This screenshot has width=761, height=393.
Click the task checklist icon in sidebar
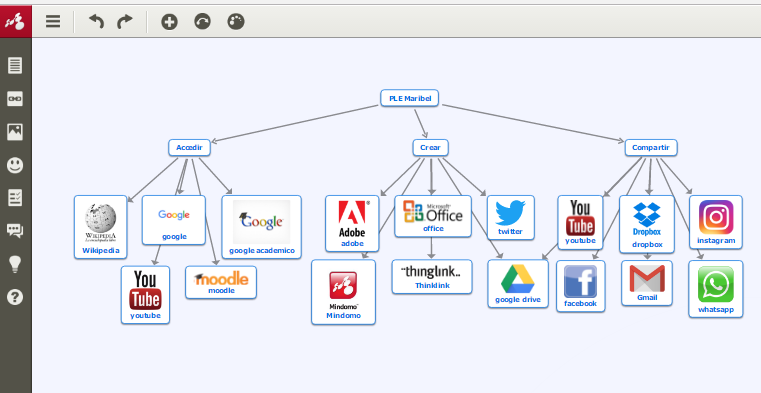(15, 198)
